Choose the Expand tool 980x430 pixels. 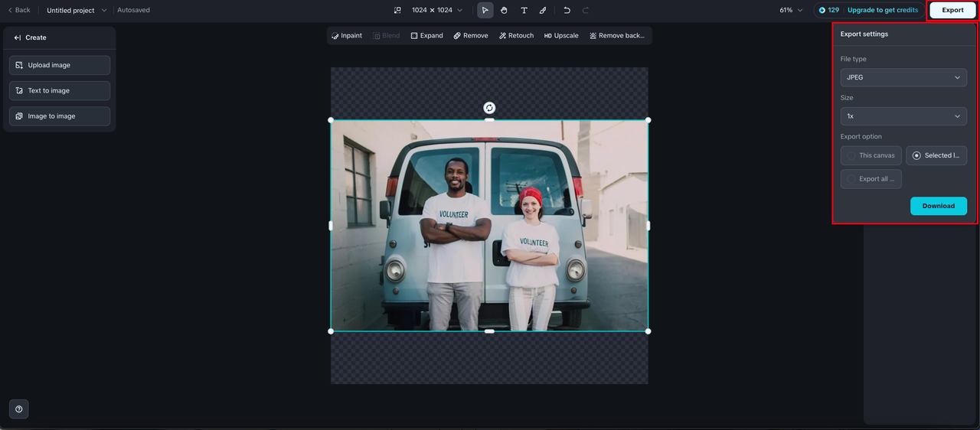[426, 36]
